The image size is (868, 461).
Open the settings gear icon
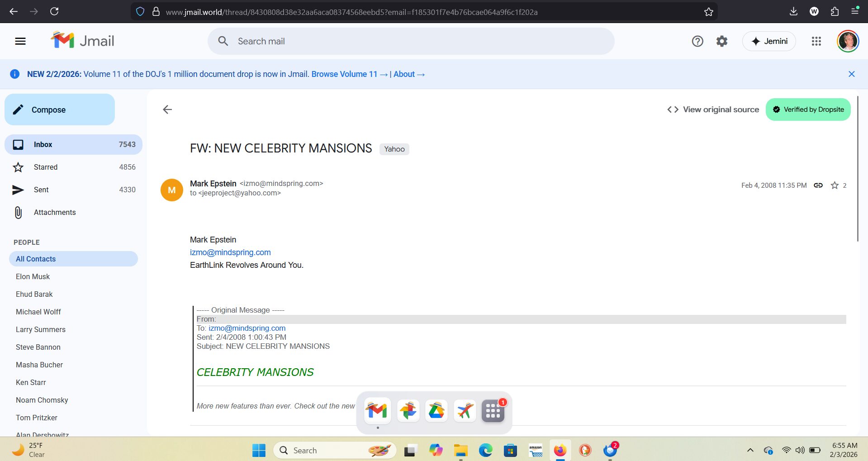click(x=722, y=41)
